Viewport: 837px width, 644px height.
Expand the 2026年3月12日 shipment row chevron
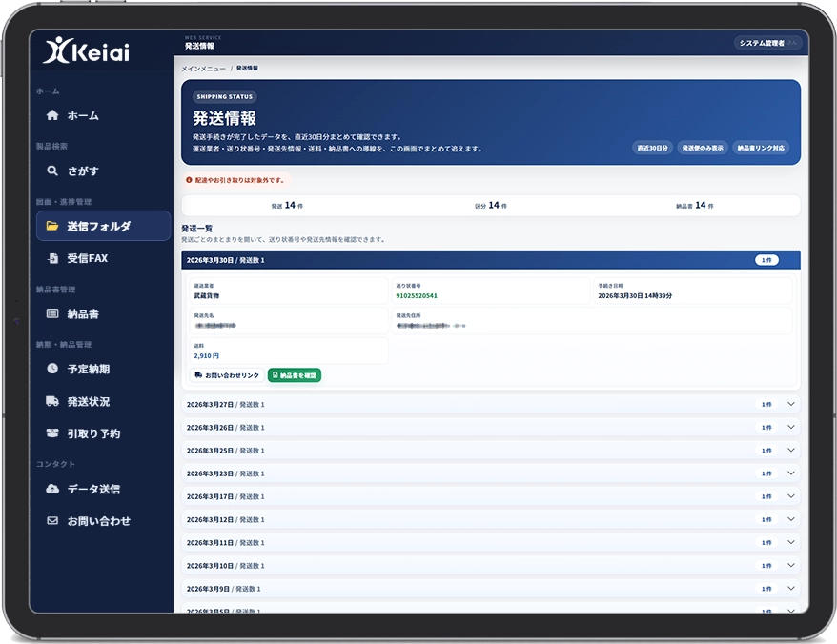point(791,519)
